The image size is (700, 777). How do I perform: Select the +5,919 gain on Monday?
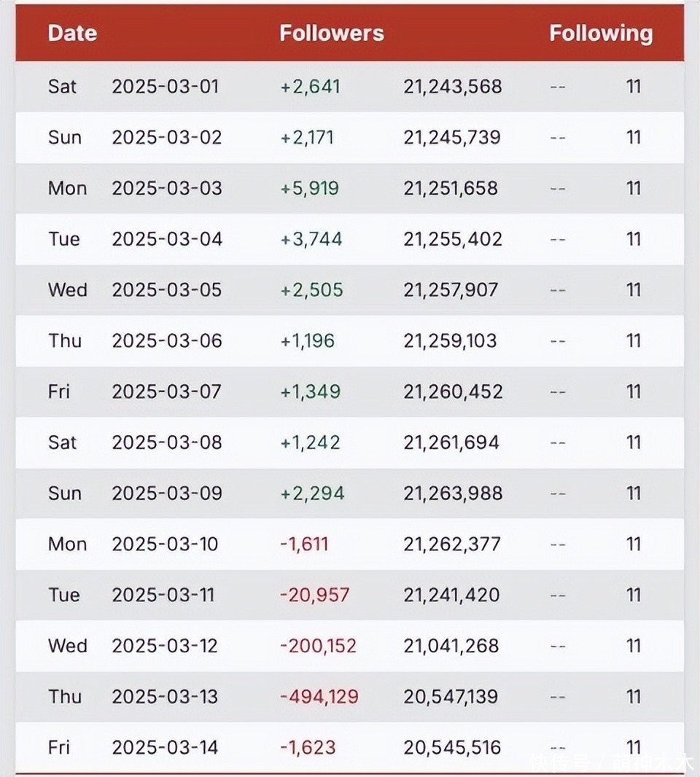point(310,189)
